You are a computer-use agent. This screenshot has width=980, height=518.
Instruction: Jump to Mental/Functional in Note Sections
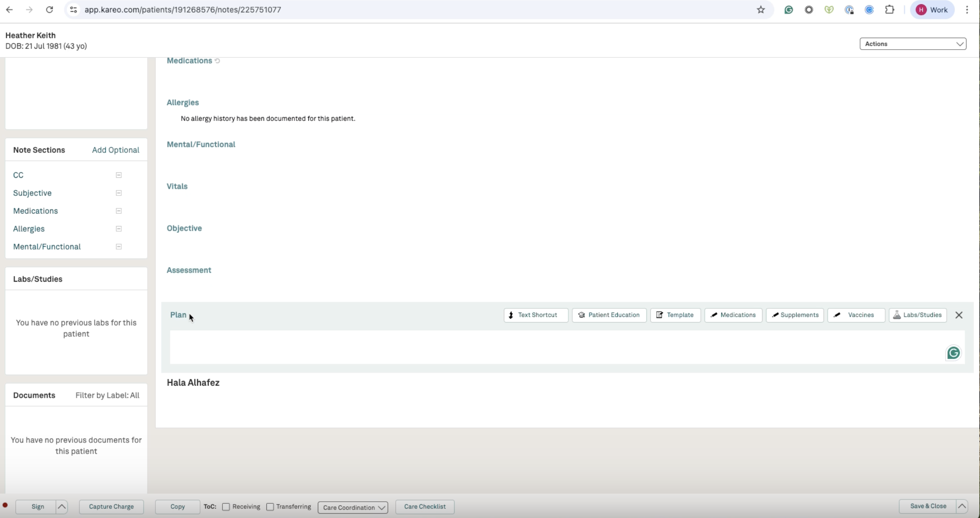coord(47,247)
